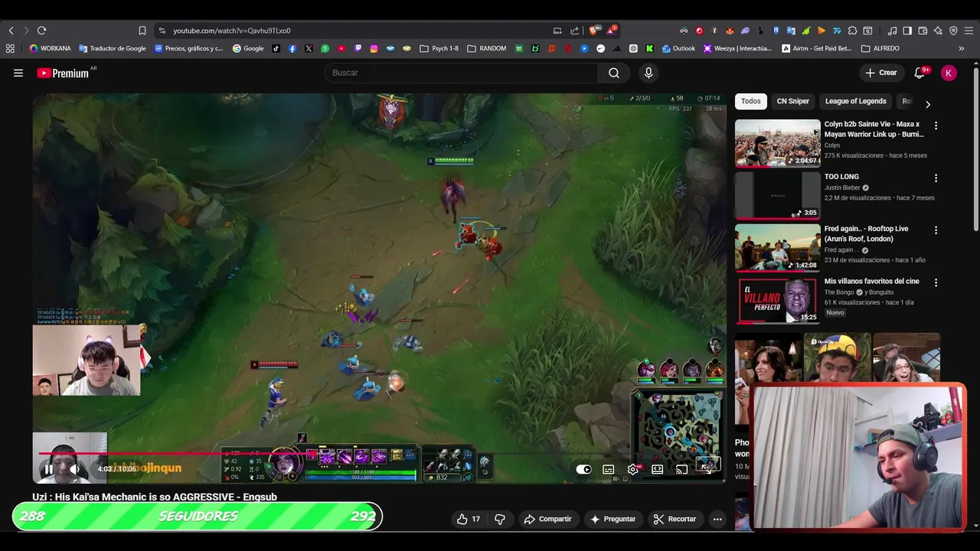Enter fullscreen video mode
This screenshot has height=551, width=980.
706,470
